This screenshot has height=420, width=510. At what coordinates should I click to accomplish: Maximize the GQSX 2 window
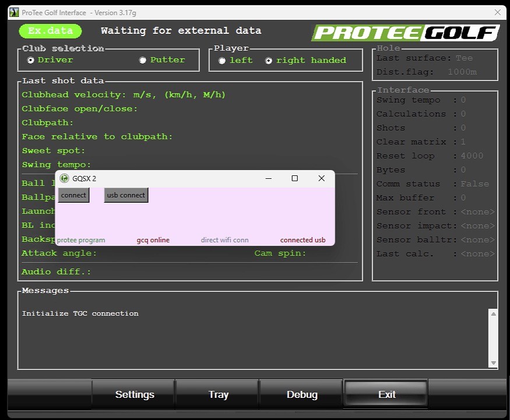(x=295, y=178)
